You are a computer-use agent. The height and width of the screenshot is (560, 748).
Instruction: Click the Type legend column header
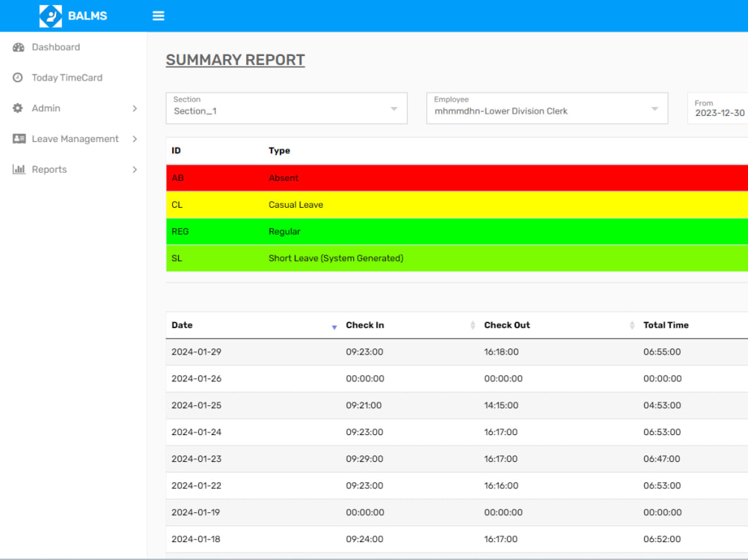click(x=279, y=151)
